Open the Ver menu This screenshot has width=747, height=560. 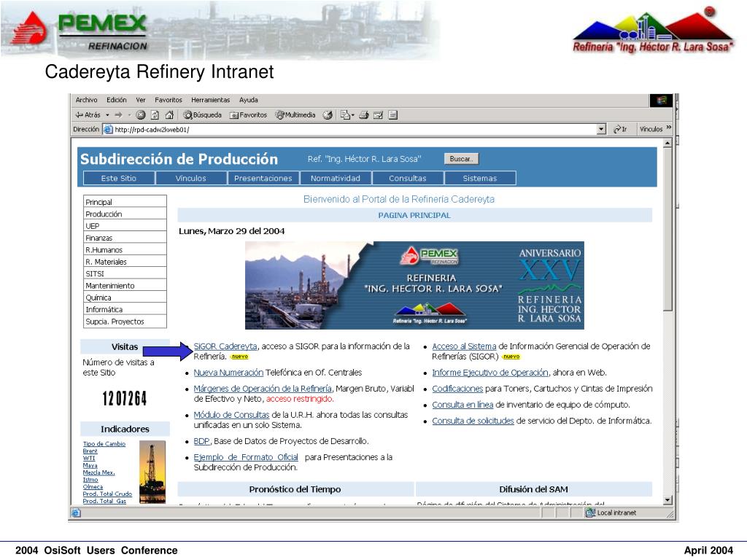point(141,100)
